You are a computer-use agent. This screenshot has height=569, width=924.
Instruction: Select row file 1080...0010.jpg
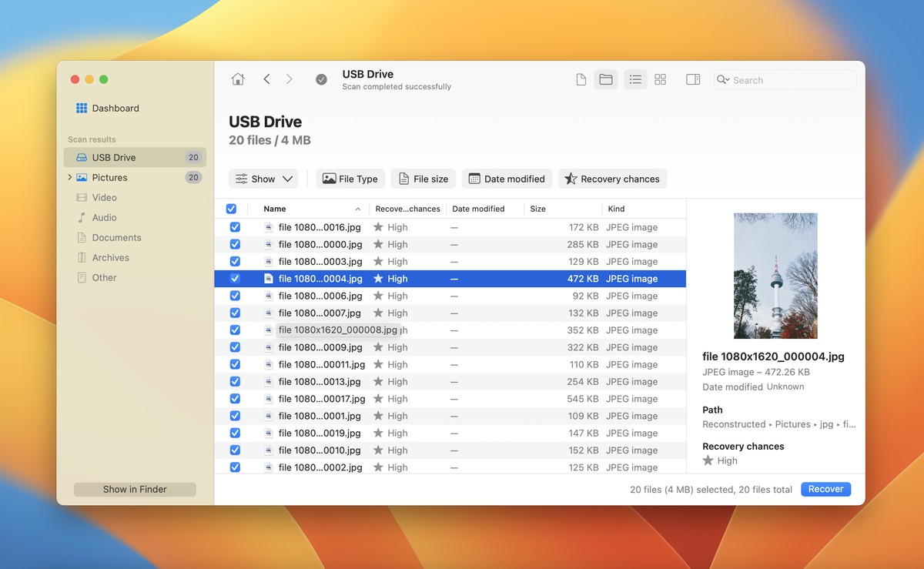450,450
